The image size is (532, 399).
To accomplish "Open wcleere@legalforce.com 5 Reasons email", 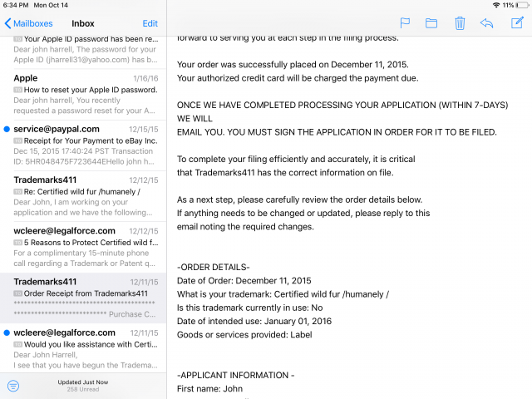I will (83, 245).
